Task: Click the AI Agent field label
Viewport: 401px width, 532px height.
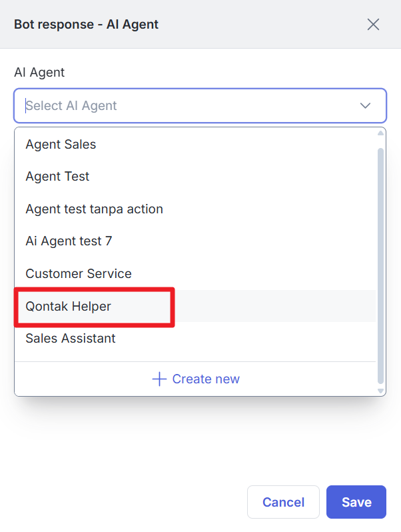Action: [39, 73]
